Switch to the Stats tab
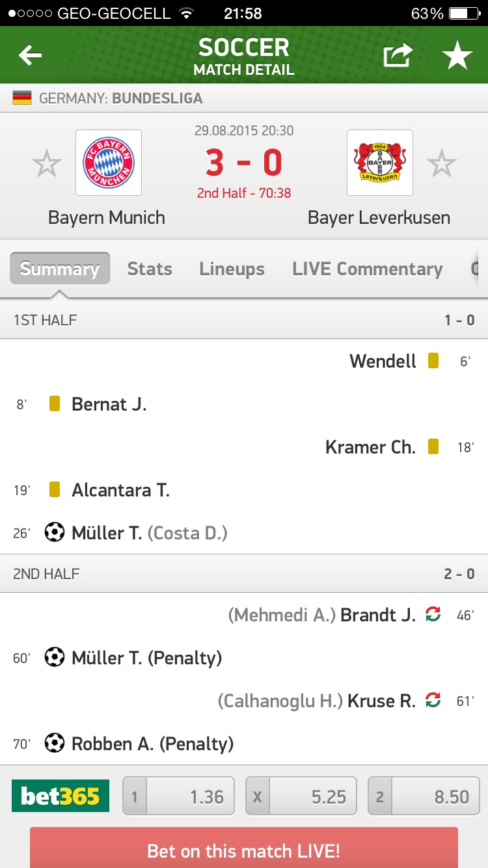 point(150,269)
